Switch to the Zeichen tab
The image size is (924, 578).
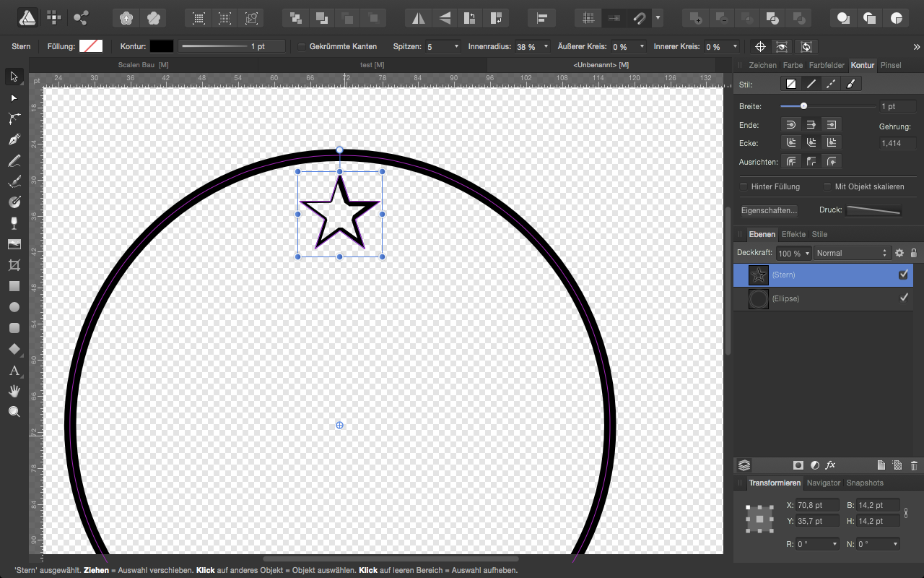coord(763,65)
